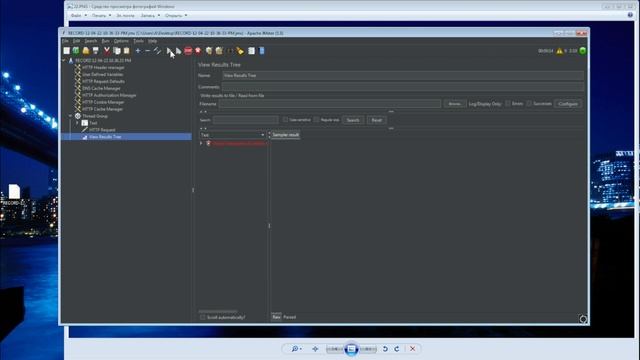Click the Start no pauses icon

(x=178, y=51)
